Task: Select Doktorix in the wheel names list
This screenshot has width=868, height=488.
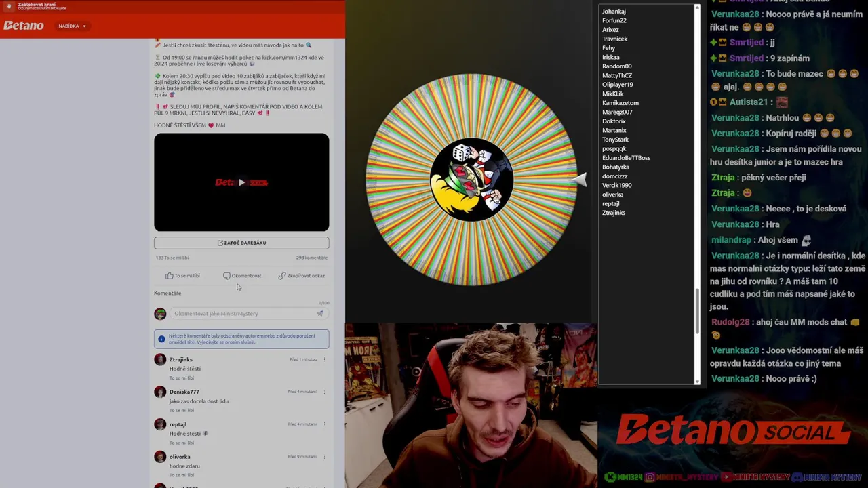Action: pyautogui.click(x=614, y=121)
